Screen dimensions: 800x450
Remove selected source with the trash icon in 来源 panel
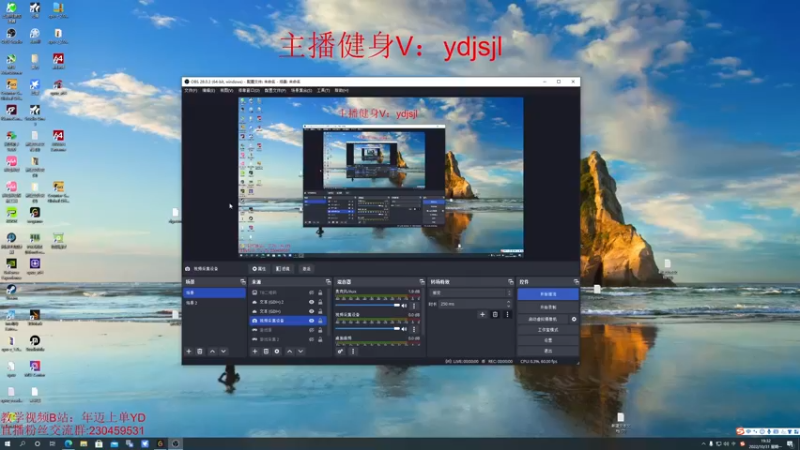point(266,352)
